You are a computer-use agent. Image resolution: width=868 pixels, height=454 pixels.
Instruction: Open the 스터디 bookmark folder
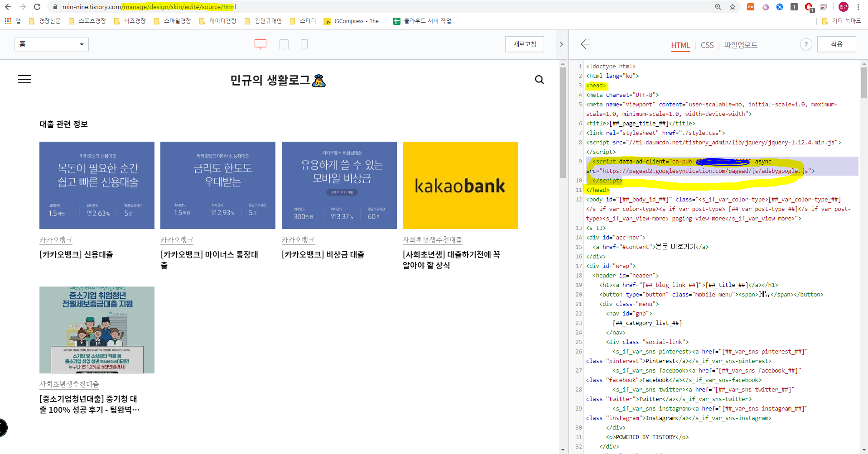tap(303, 21)
